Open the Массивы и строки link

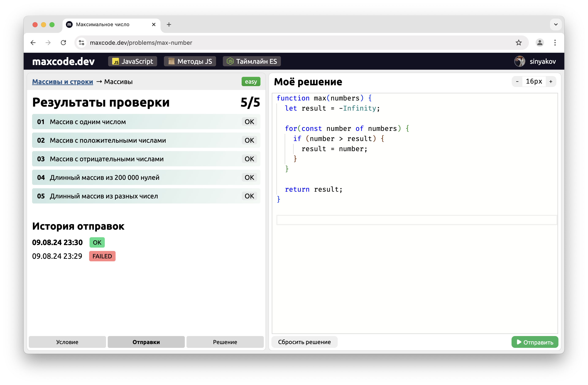[63, 82]
